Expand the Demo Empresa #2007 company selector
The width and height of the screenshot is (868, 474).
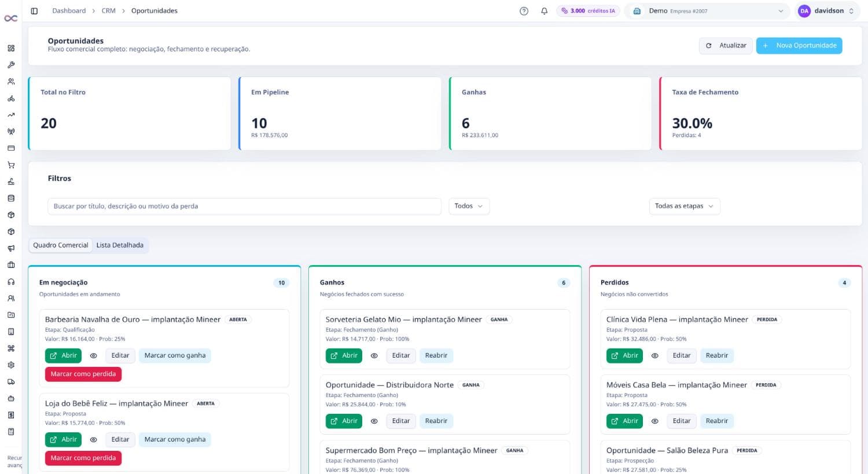pyautogui.click(x=707, y=11)
